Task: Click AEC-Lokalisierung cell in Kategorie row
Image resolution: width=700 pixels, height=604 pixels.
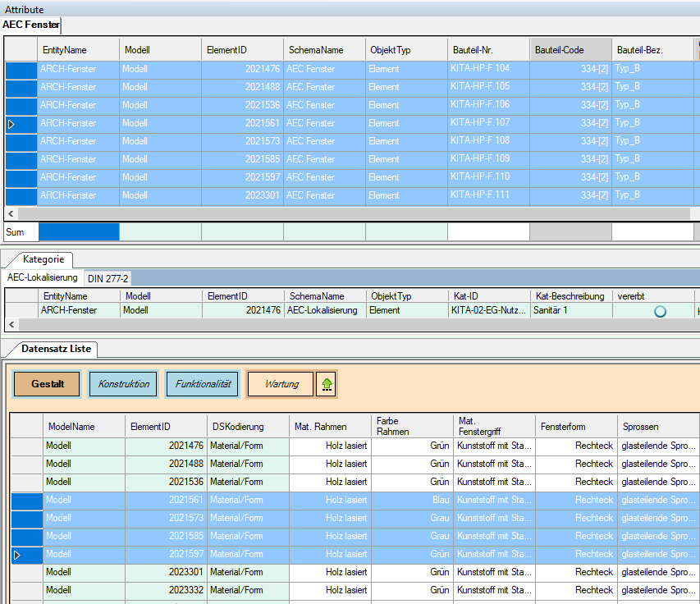Action: click(x=325, y=310)
